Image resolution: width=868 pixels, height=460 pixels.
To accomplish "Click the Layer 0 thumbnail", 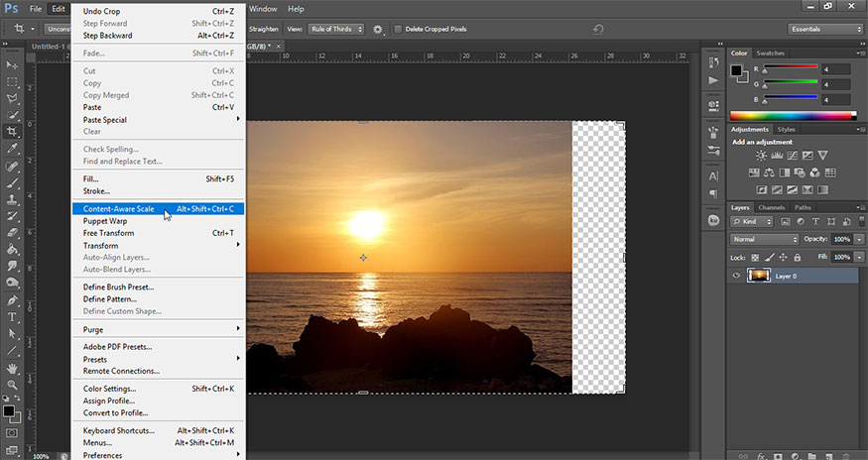I will tap(760, 276).
